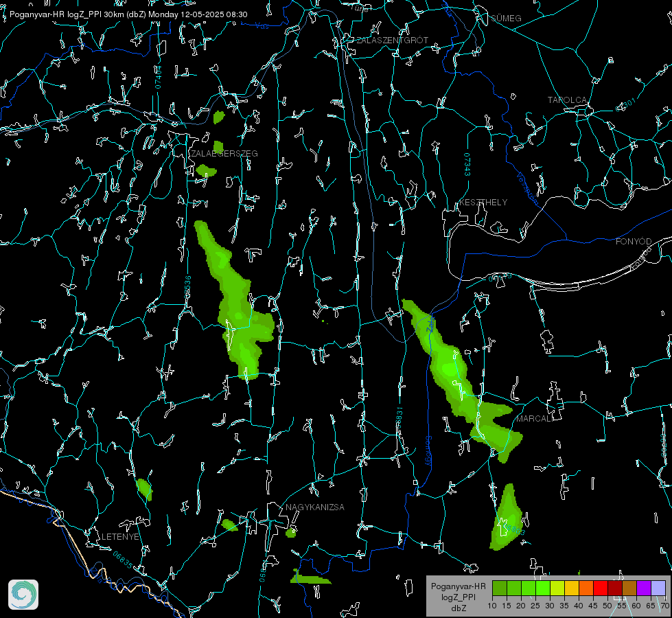Click the TAPOLCA city label

point(567,100)
